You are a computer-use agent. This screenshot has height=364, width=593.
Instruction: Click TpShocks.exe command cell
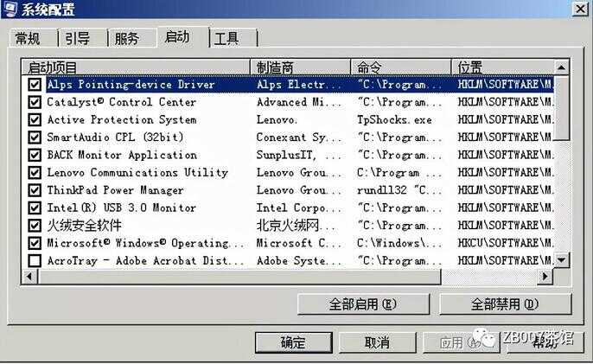coord(394,119)
